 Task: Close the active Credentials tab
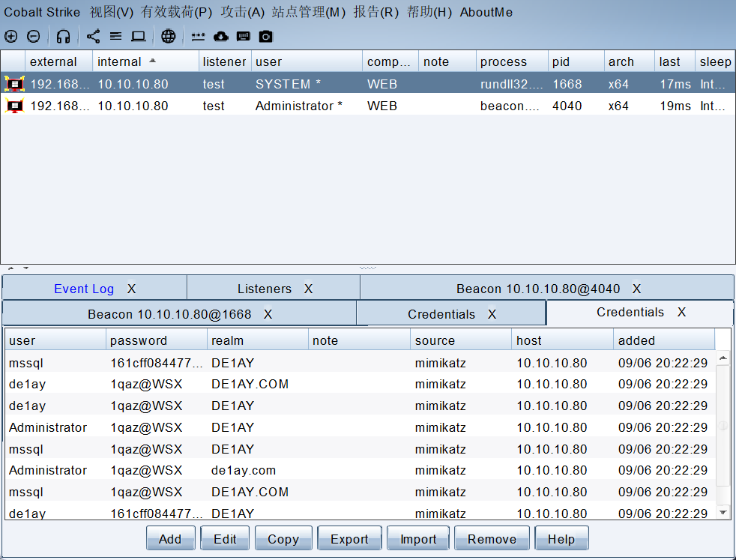pos(681,312)
